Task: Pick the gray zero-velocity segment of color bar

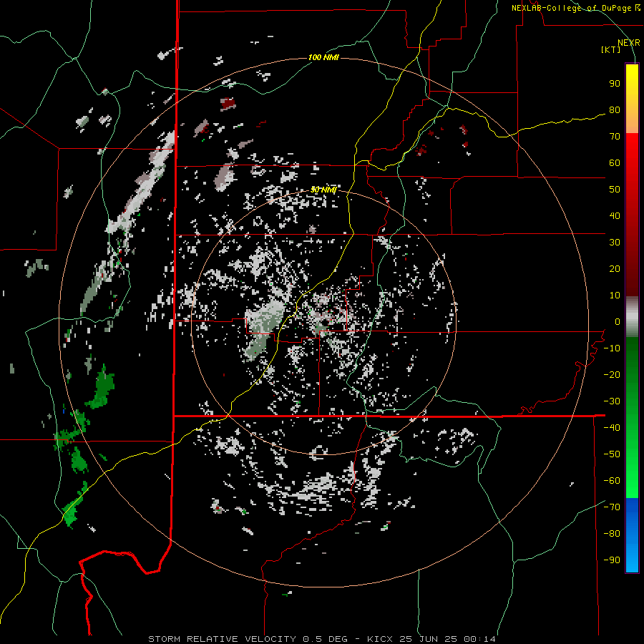Action: click(632, 317)
